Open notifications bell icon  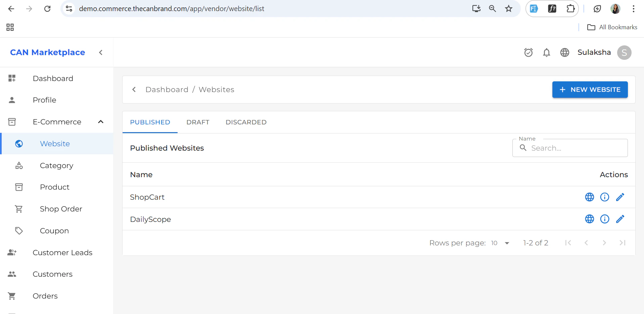pos(546,52)
